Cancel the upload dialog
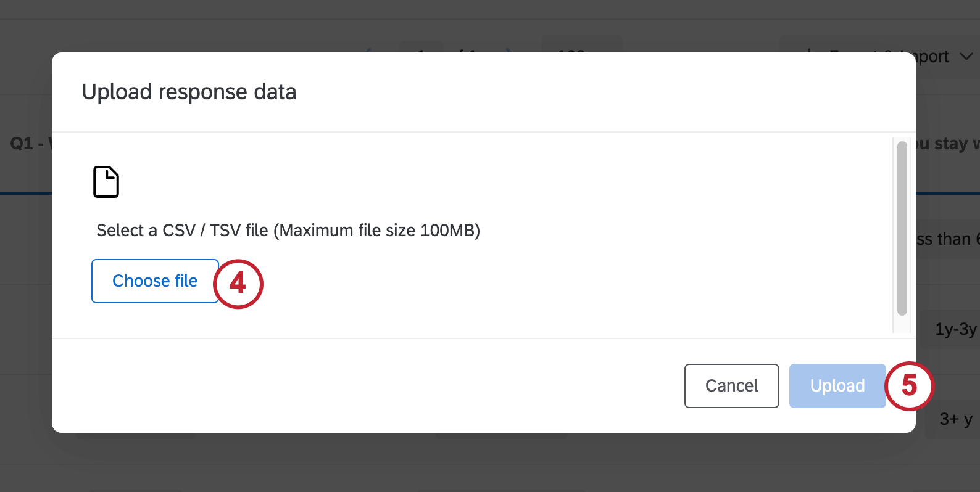Screen dimensions: 980x492 [731, 386]
